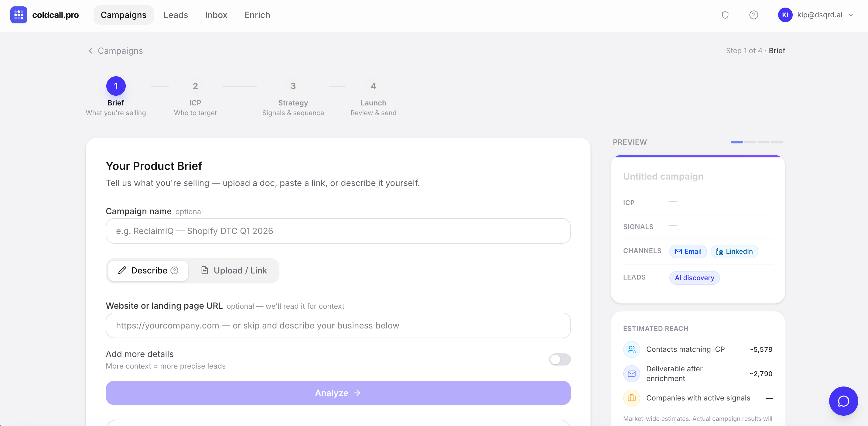
Task: Click the KI avatar in the header
Action: [785, 15]
